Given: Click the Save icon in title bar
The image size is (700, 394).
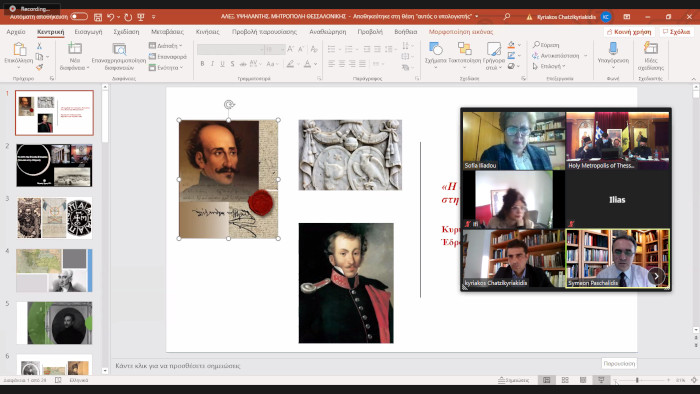Looking at the screenshot, I should (x=98, y=17).
